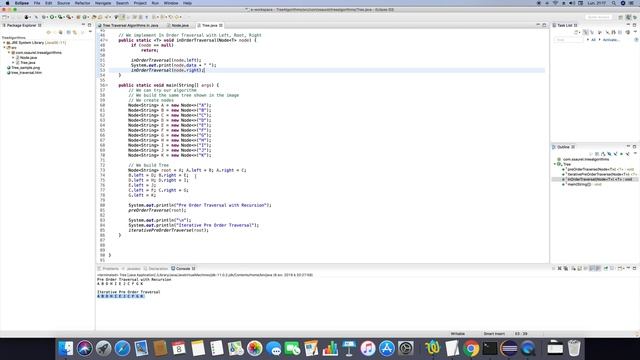Open the Trash in the dock
640x360 pixels.
point(574,349)
